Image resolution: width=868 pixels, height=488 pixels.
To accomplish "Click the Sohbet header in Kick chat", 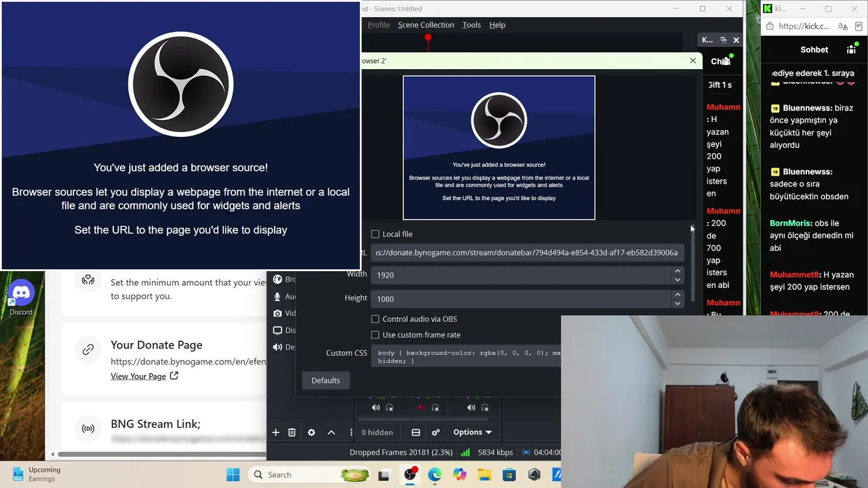I will 814,49.
